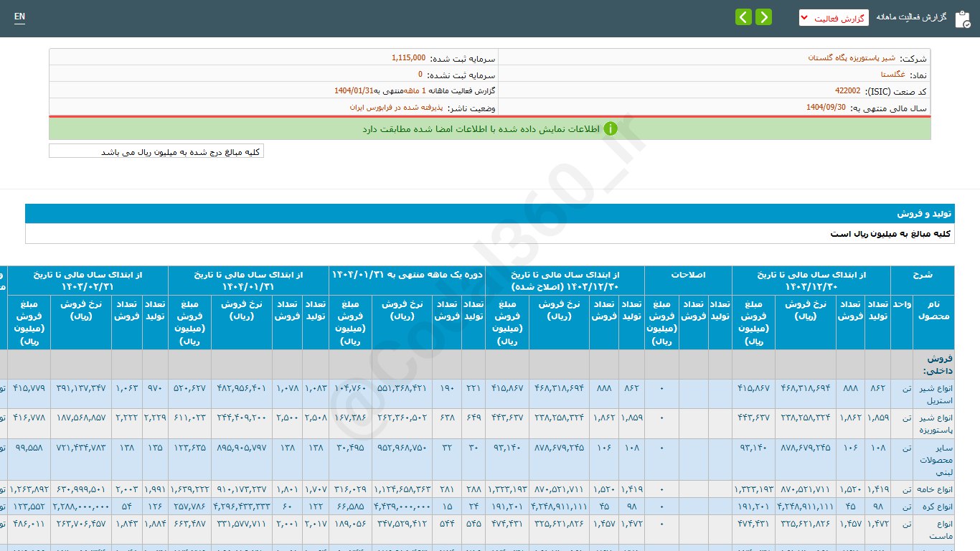Click the فروش داخلی group row
The height and width of the screenshot is (551, 980).
coord(938,364)
